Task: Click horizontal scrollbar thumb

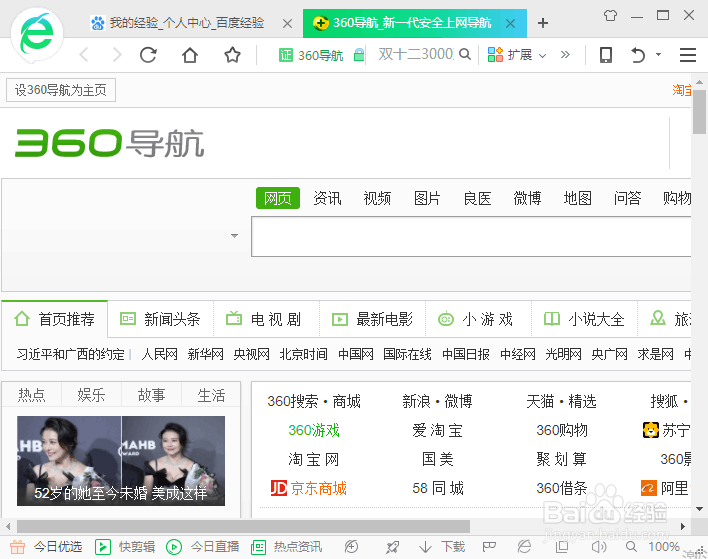Action: 243,526
